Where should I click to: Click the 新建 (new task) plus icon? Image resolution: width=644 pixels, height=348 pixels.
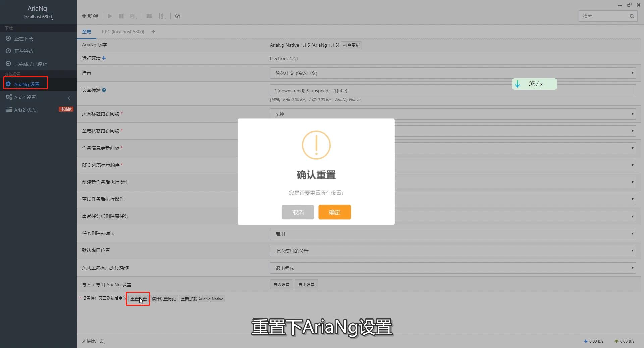pos(90,16)
